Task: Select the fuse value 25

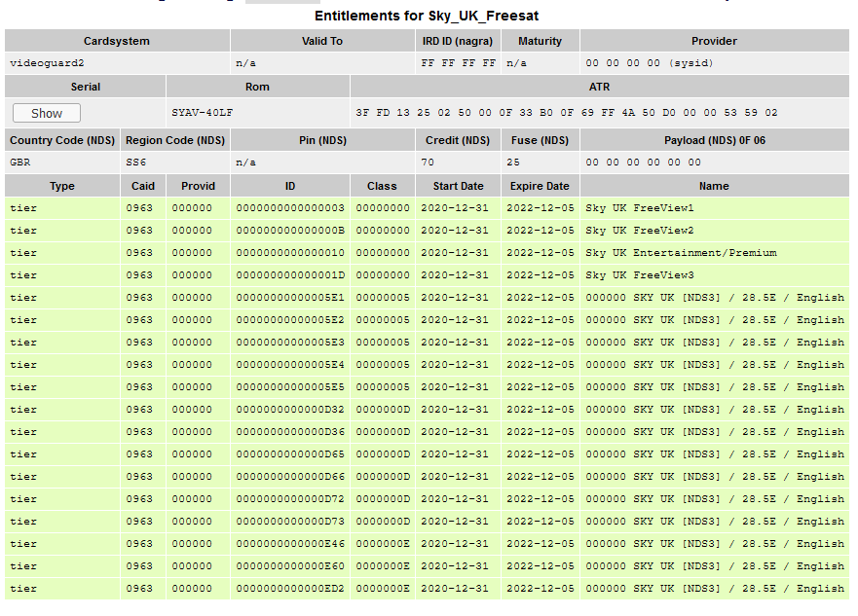Action: pyautogui.click(x=512, y=163)
